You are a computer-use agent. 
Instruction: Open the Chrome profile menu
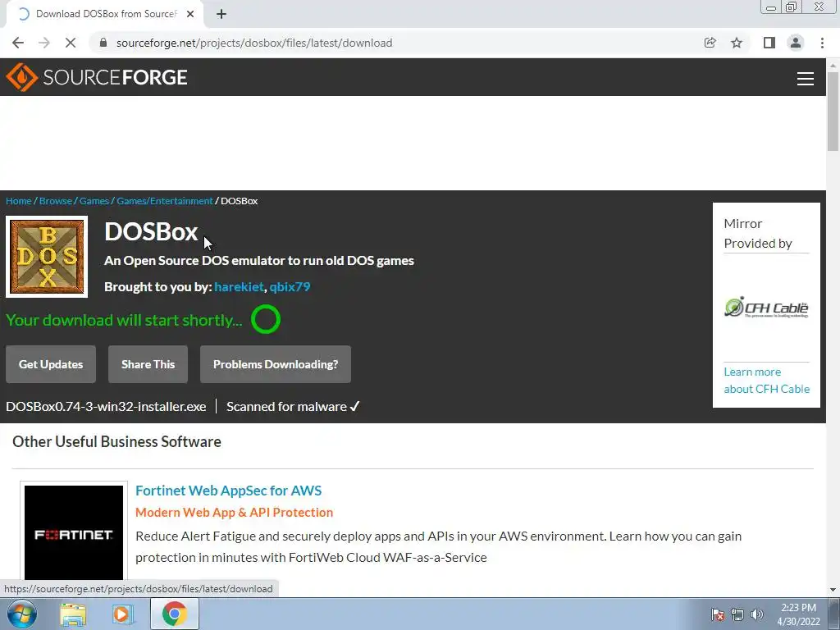[796, 43]
